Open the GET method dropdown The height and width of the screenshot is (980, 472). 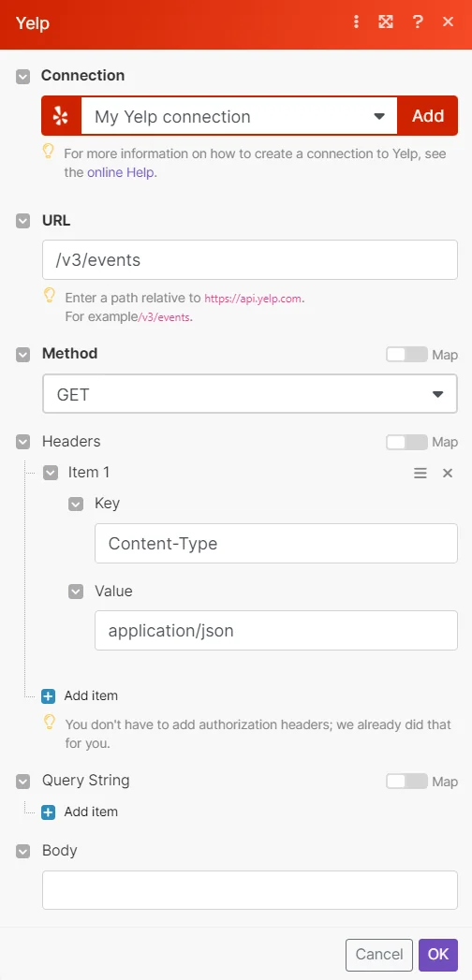pyautogui.click(x=250, y=394)
